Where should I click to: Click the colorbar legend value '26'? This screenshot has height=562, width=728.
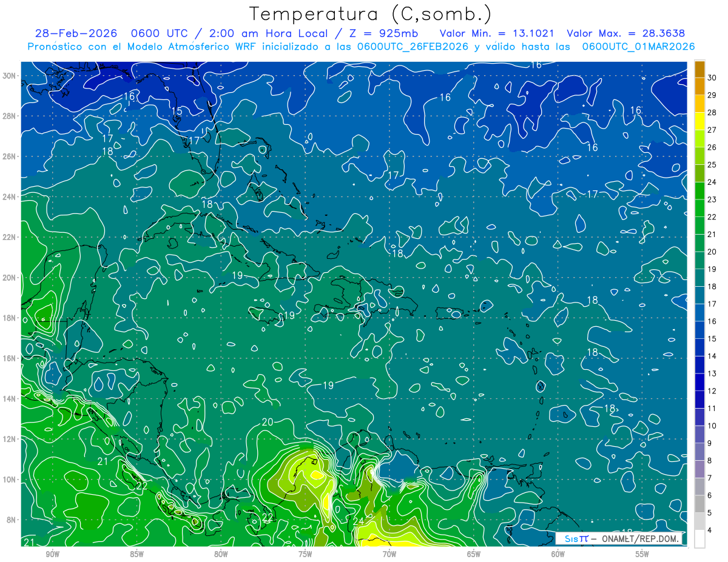712,147
